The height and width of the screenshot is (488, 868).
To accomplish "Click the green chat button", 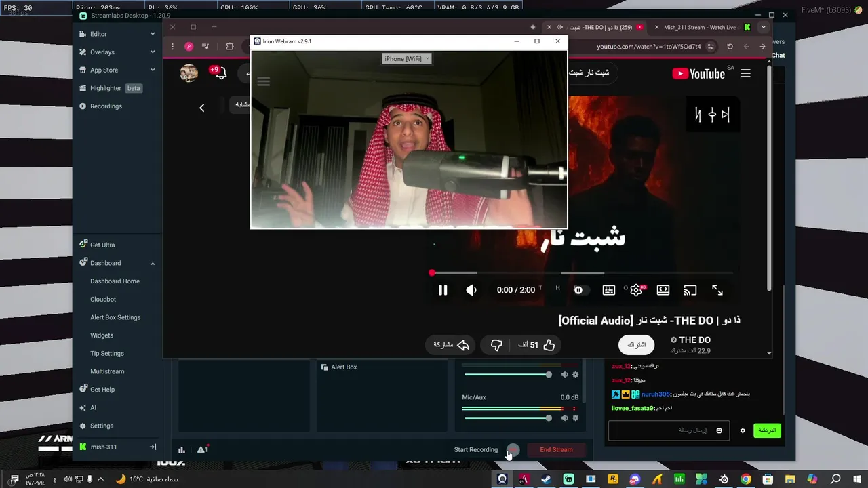I will pos(767,430).
